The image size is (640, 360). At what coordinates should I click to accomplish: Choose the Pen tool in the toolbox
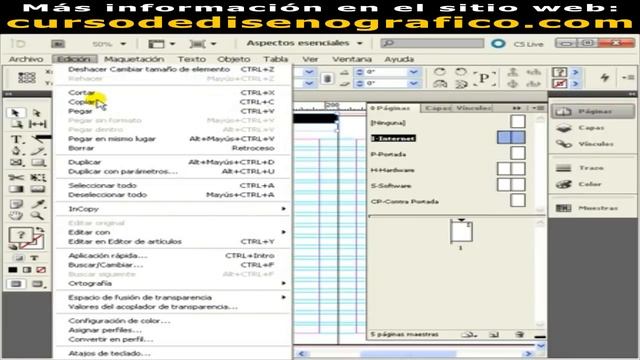click(x=16, y=151)
